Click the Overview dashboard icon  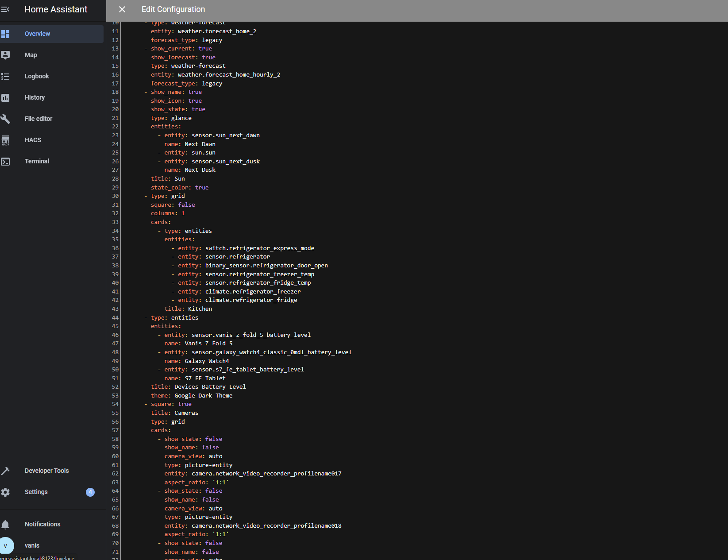click(x=5, y=34)
